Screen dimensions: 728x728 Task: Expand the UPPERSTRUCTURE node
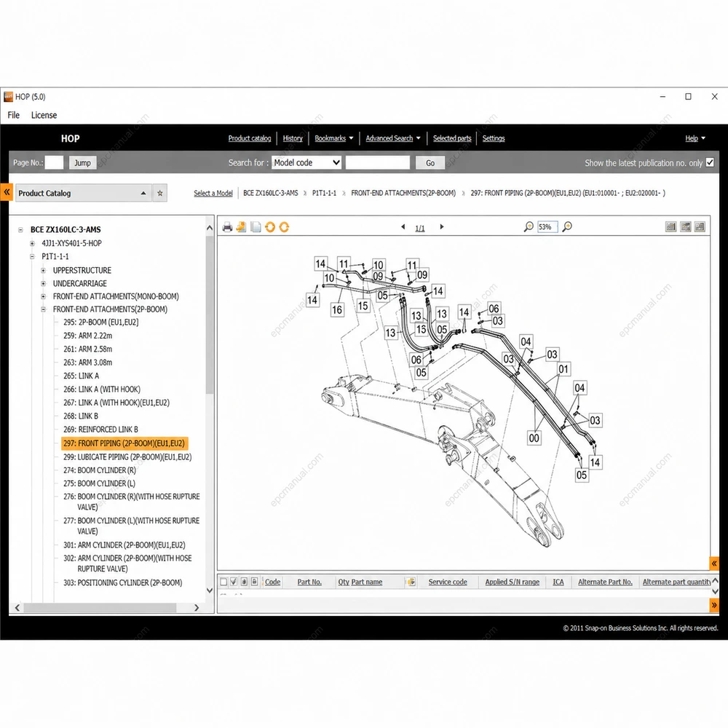(43, 270)
